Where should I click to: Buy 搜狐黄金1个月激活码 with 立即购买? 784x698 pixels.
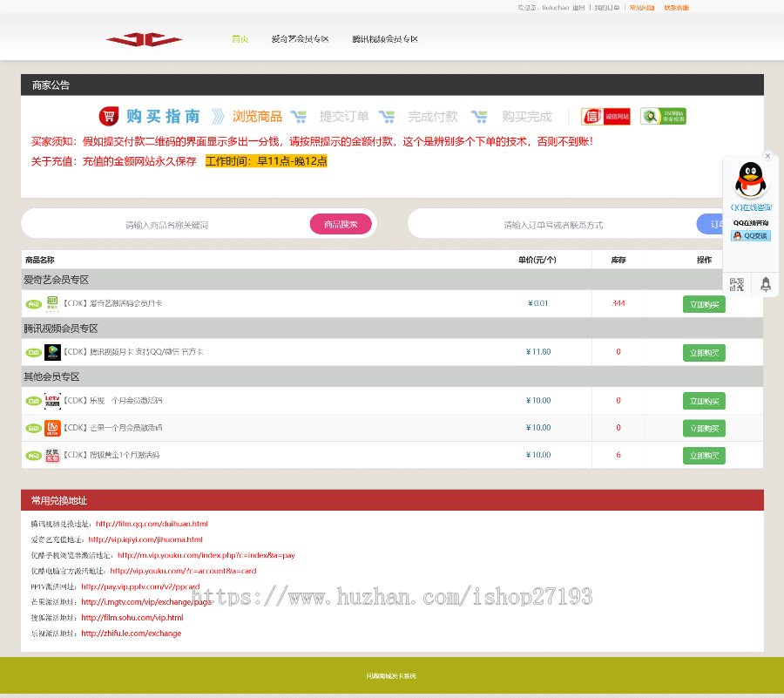tap(704, 456)
